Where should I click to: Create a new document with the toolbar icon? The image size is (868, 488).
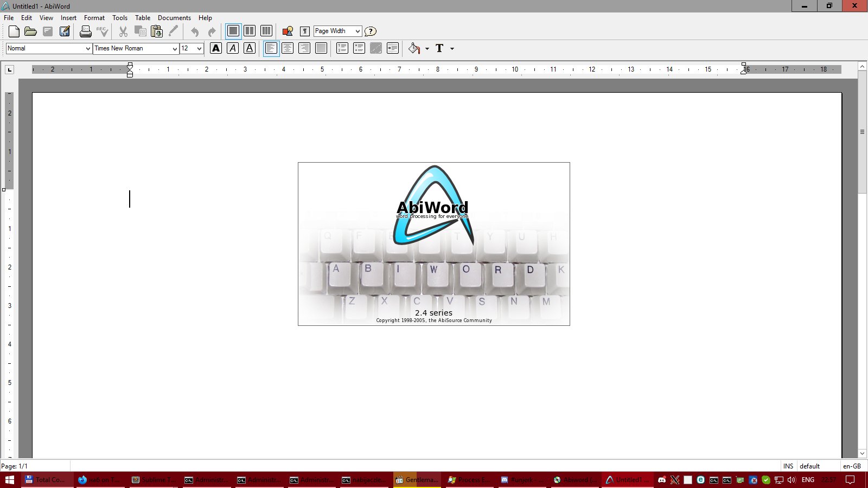click(x=14, y=31)
